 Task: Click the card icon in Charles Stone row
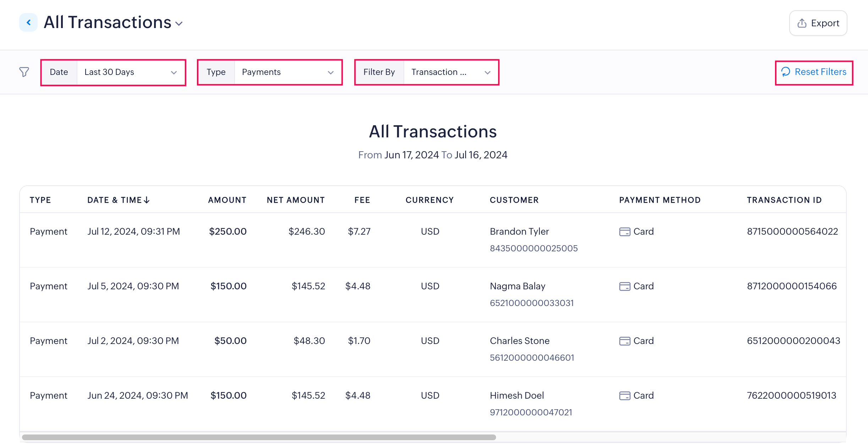[x=625, y=341]
